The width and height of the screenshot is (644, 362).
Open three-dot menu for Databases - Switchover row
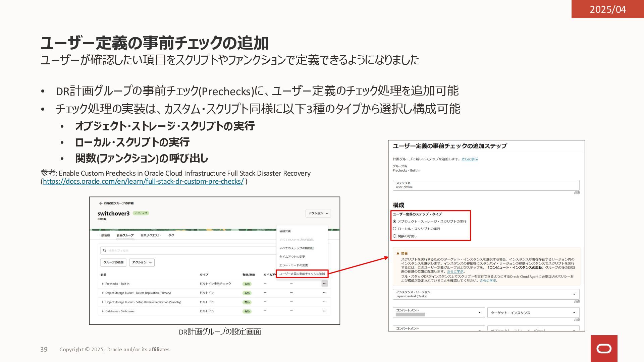(324, 311)
